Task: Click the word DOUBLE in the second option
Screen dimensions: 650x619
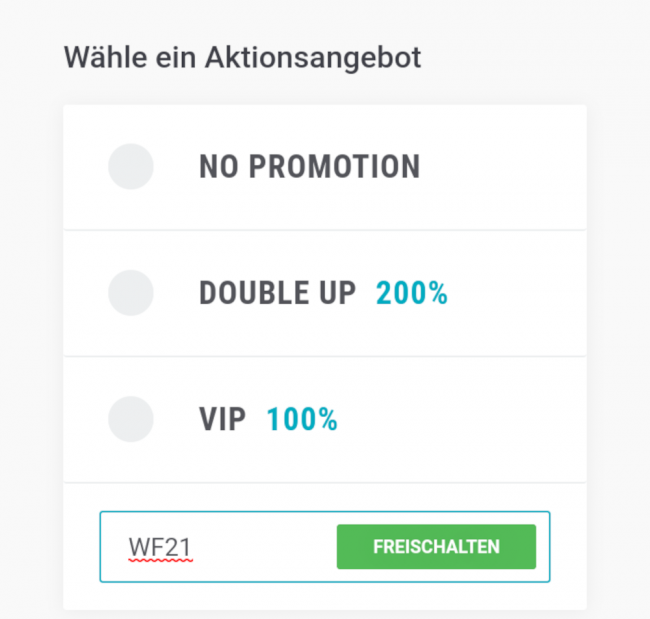Action: tap(254, 293)
